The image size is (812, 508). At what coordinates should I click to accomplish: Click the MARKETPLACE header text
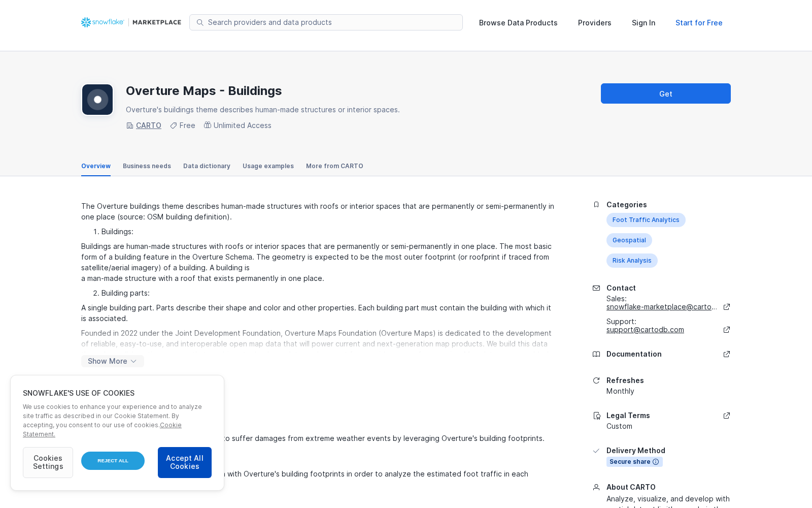(157, 22)
